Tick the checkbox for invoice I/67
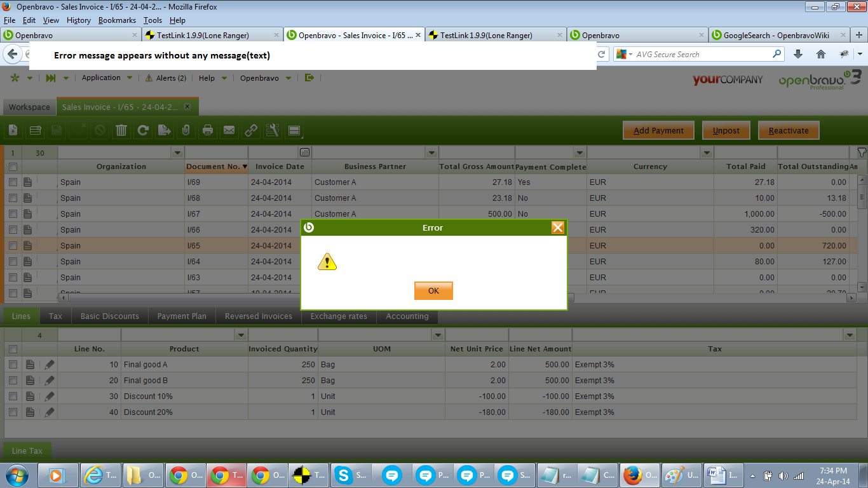 13,214
